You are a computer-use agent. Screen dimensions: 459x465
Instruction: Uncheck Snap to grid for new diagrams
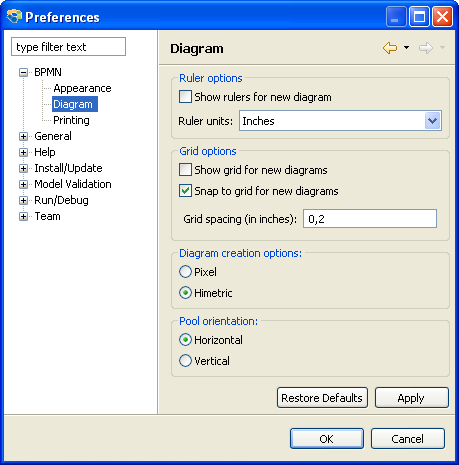point(185,191)
